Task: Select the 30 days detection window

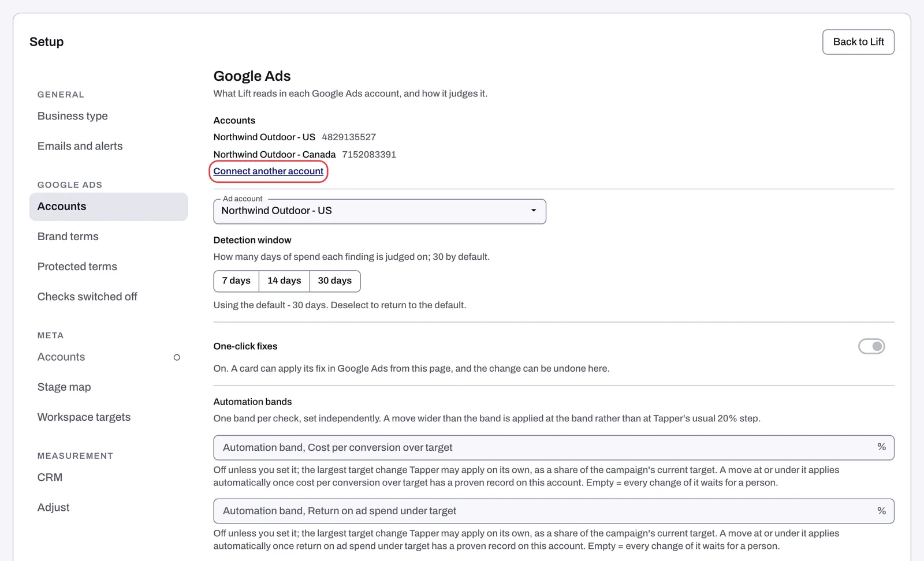Action: coord(335,281)
